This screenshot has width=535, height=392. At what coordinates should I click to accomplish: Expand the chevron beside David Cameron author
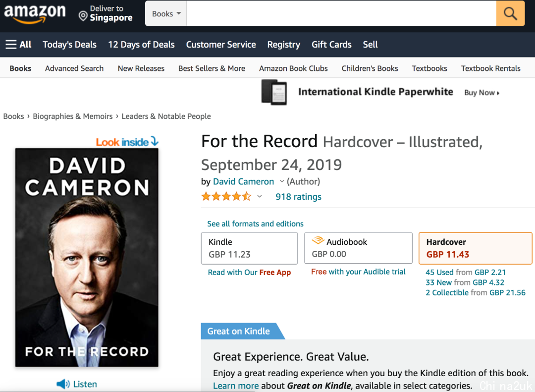[281, 181]
